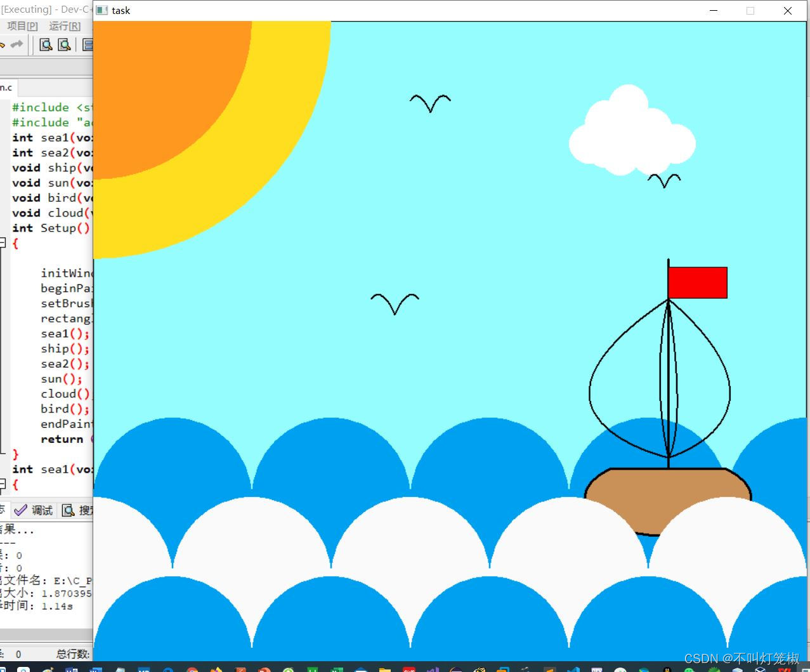Image resolution: width=810 pixels, height=672 pixels.
Task: Click the 'int Setup()' line
Action: [51, 228]
